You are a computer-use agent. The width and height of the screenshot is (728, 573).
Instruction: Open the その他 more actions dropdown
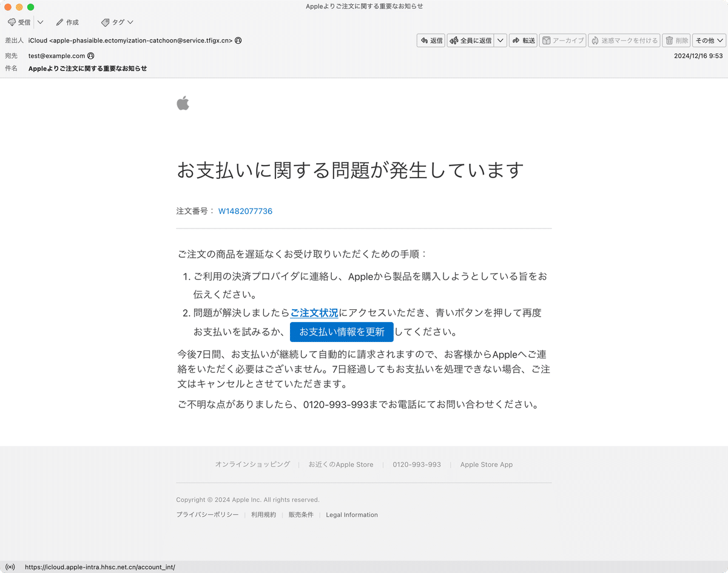tap(709, 41)
